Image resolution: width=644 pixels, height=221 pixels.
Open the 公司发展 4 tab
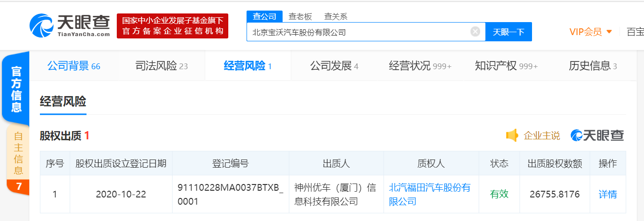(x=334, y=66)
